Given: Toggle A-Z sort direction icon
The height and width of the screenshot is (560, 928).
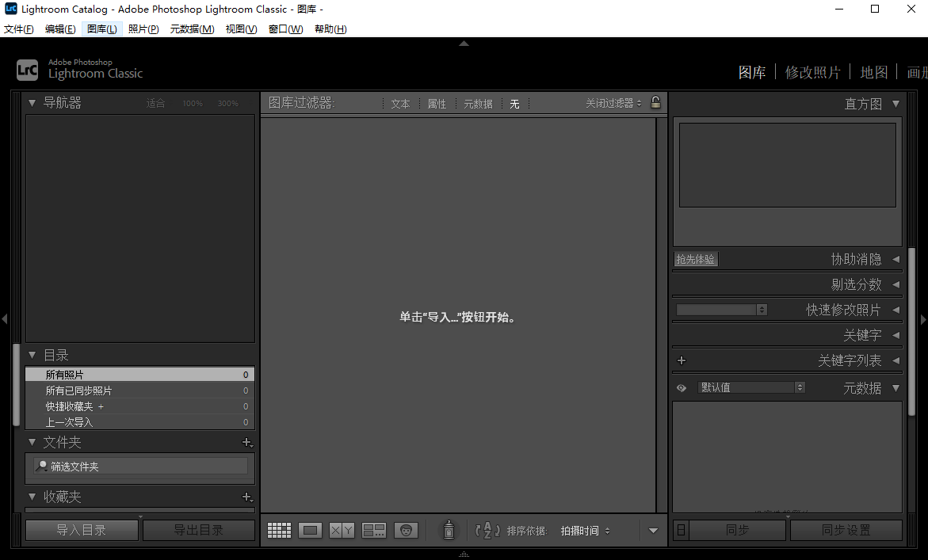Looking at the screenshot, I should 487,531.
